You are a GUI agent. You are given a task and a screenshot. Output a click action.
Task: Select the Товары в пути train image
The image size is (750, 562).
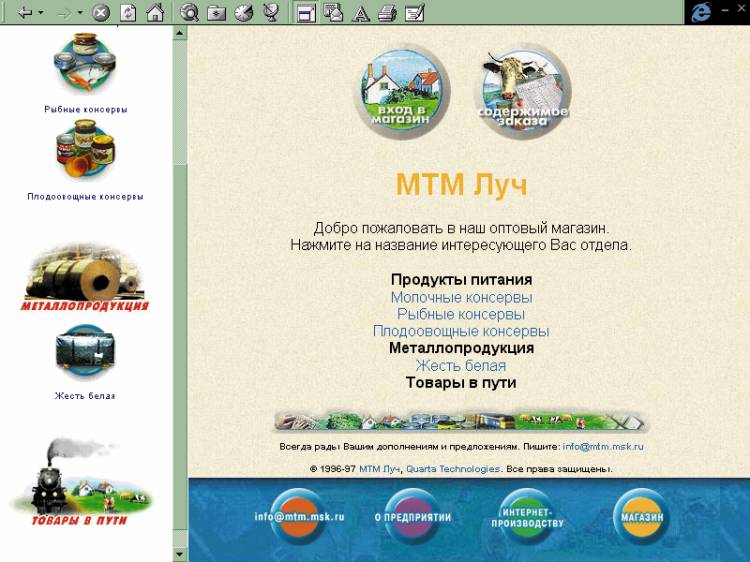coord(80,485)
